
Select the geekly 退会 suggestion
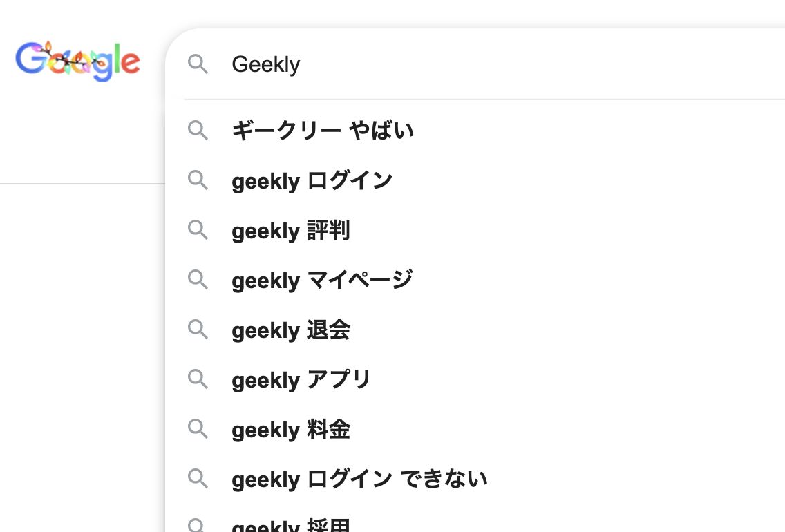tap(290, 330)
